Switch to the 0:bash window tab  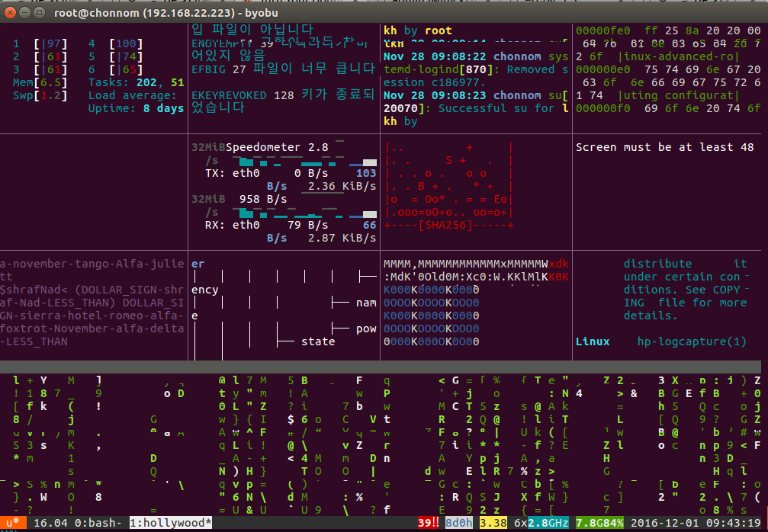tap(98, 523)
